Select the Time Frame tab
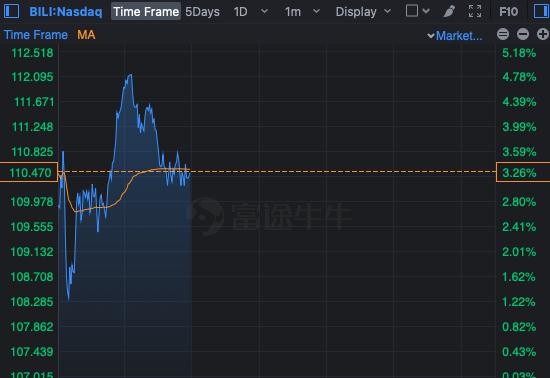Screen dimensions: 550x378 [146, 12]
